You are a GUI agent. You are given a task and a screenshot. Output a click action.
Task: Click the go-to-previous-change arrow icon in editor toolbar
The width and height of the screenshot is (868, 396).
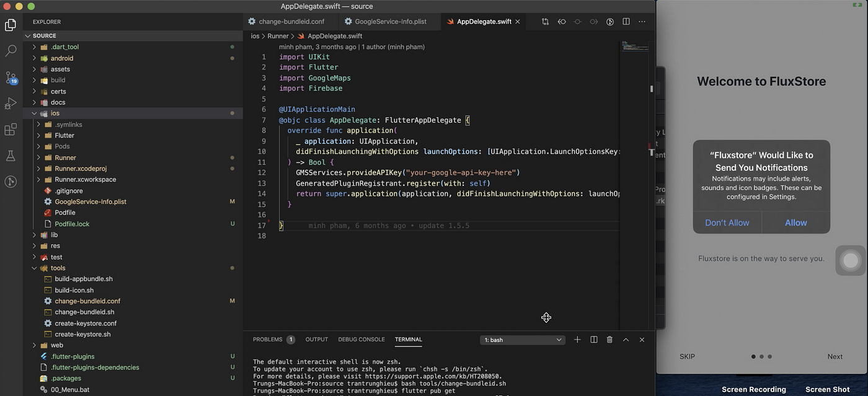(562, 22)
